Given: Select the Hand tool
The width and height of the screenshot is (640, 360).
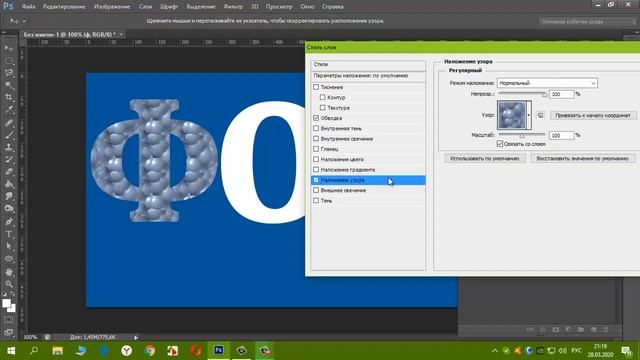Looking at the screenshot, I should pyautogui.click(x=9, y=271).
